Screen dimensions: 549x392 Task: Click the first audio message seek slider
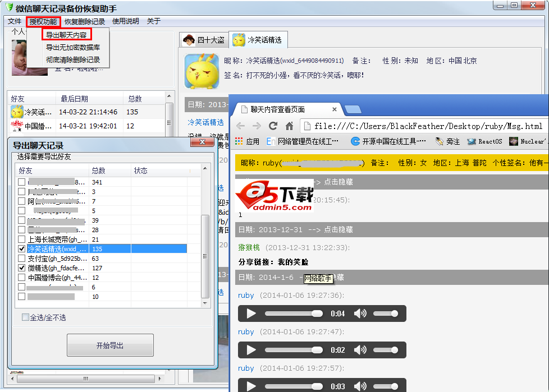(294, 313)
